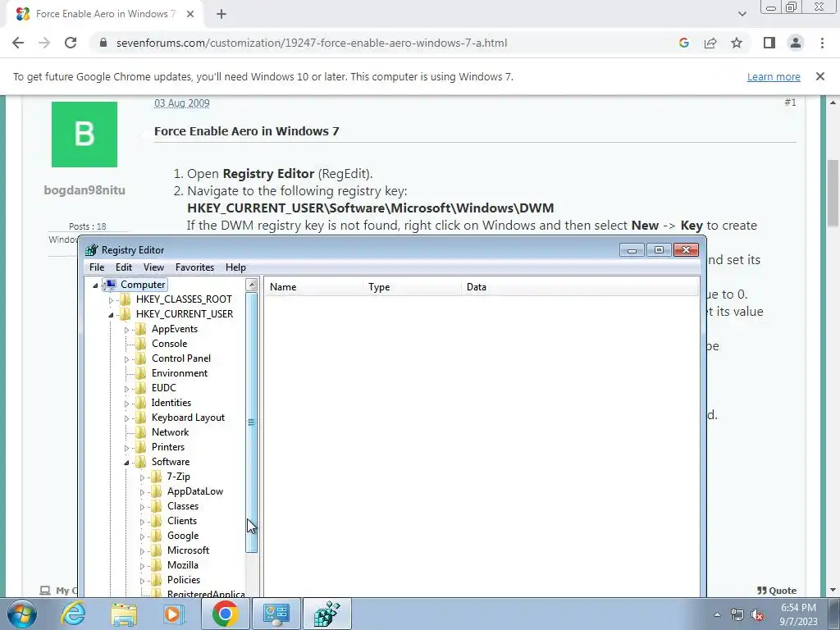Click the Policies folder icon
The width and height of the screenshot is (840, 630).
click(x=157, y=580)
